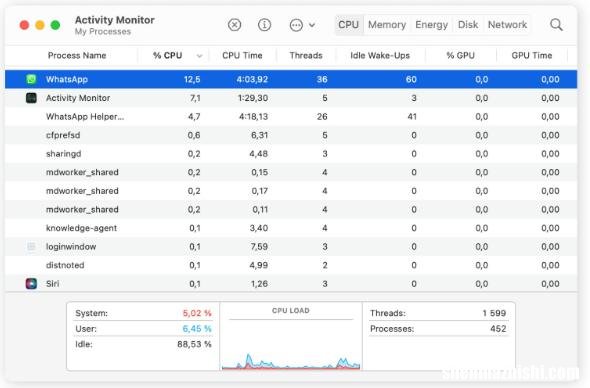The width and height of the screenshot is (590, 388).
Task: Select the sharingd process
Action: (x=64, y=154)
